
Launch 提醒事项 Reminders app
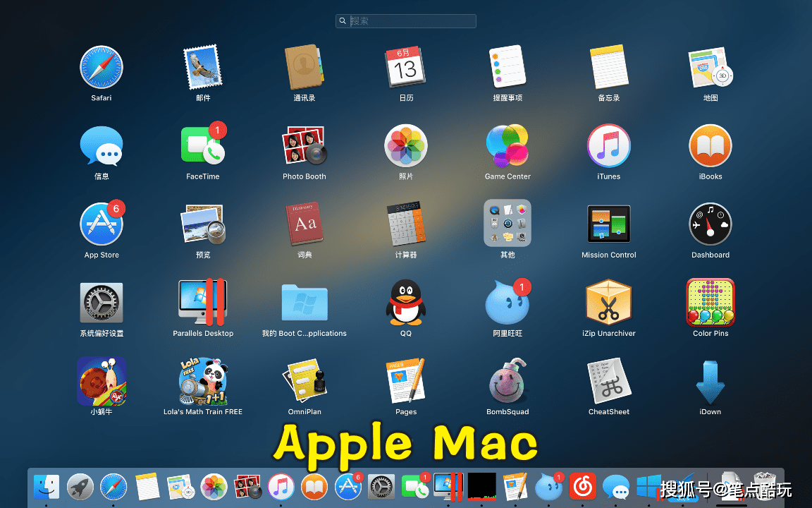[x=508, y=66]
